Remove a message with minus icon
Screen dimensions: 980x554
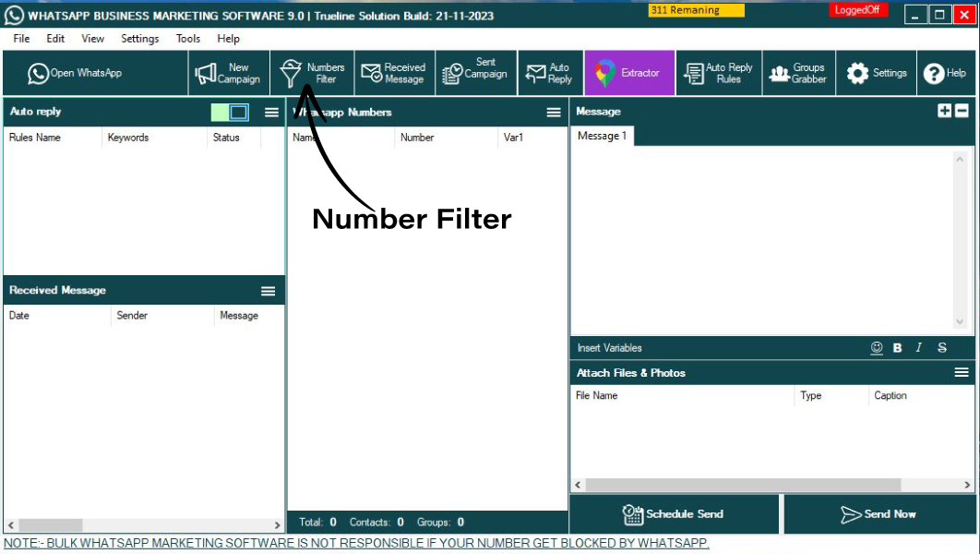click(x=962, y=111)
